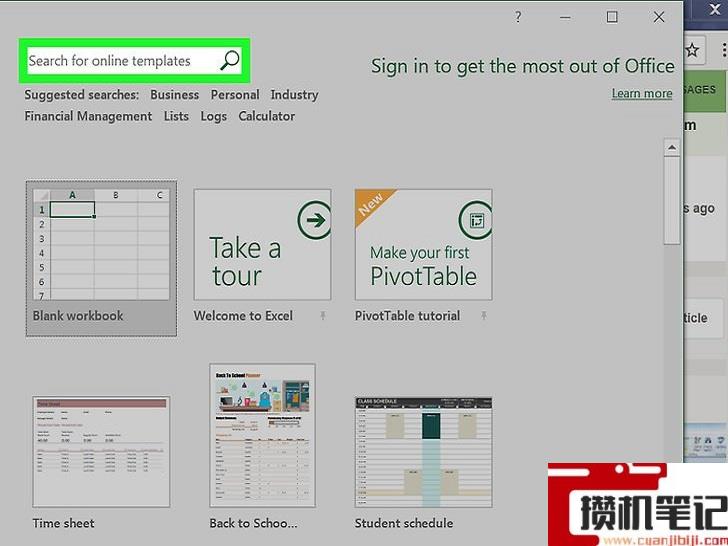The width and height of the screenshot is (728, 546).
Task: Click the Time sheet label
Action: click(x=64, y=523)
